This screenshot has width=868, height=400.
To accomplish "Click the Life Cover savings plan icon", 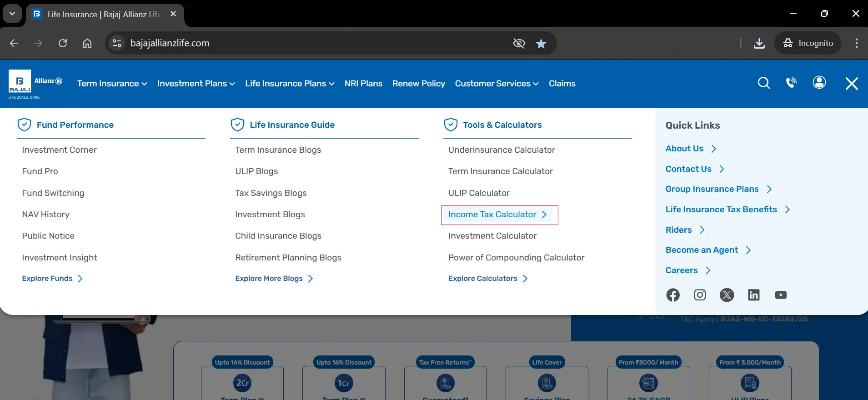I will pos(547,383).
